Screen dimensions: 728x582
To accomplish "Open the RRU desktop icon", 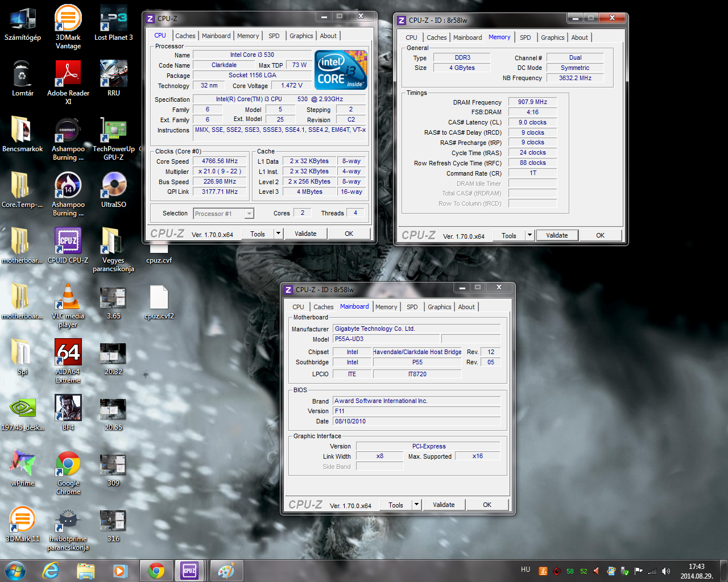I will (x=114, y=78).
